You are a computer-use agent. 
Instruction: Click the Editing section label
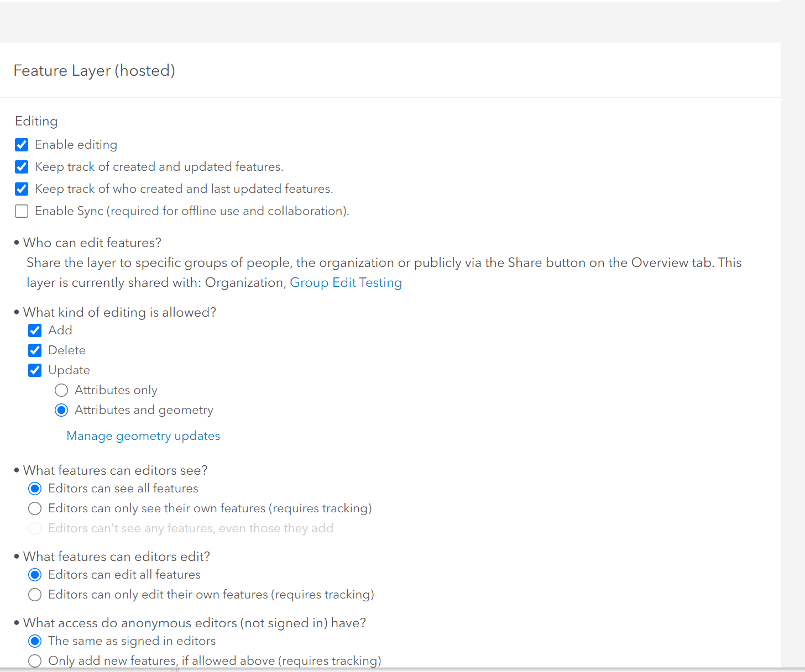[x=36, y=121]
